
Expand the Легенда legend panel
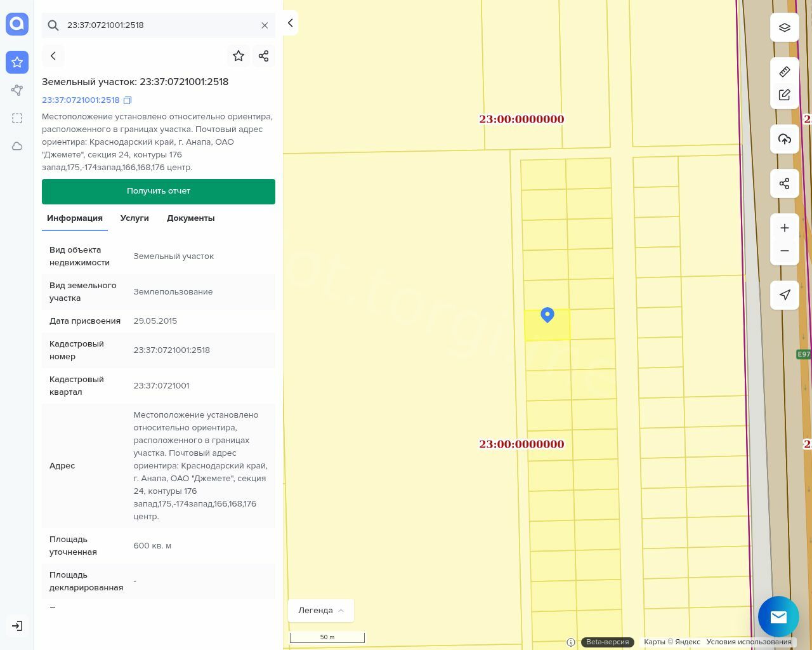pyautogui.click(x=320, y=610)
